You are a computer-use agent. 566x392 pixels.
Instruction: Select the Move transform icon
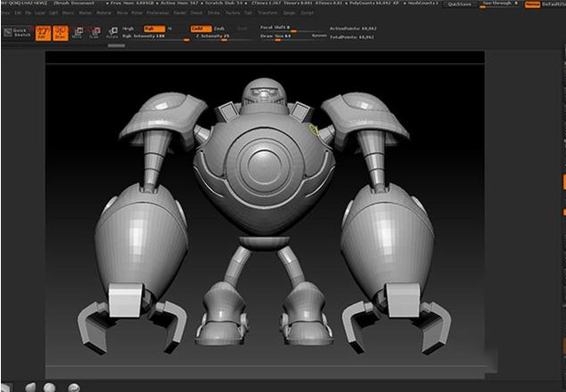click(x=77, y=33)
